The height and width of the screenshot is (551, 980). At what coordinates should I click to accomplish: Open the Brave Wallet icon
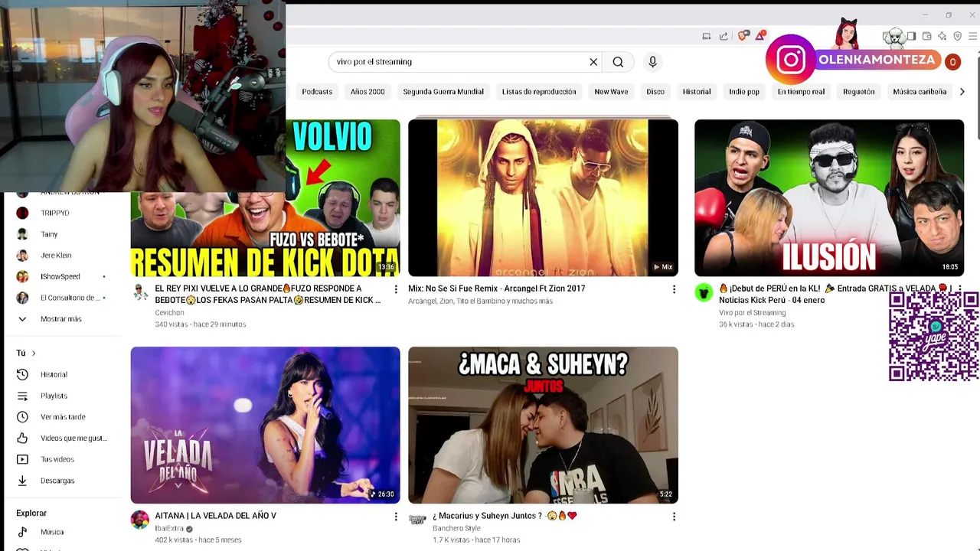926,36
